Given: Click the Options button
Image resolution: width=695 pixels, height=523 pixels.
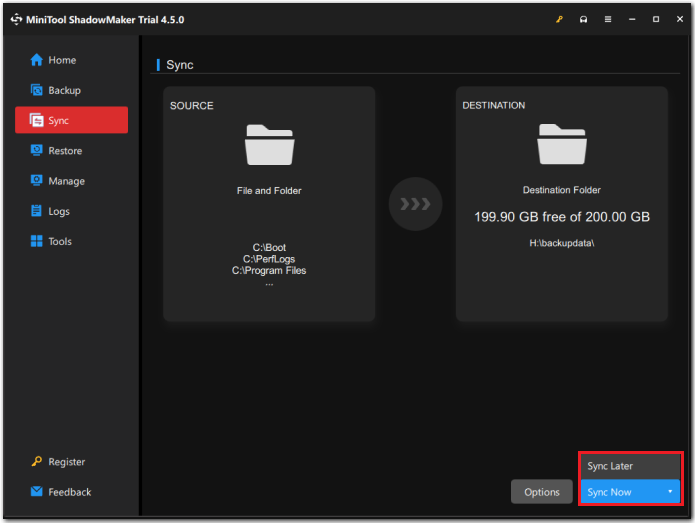Looking at the screenshot, I should click(x=542, y=492).
